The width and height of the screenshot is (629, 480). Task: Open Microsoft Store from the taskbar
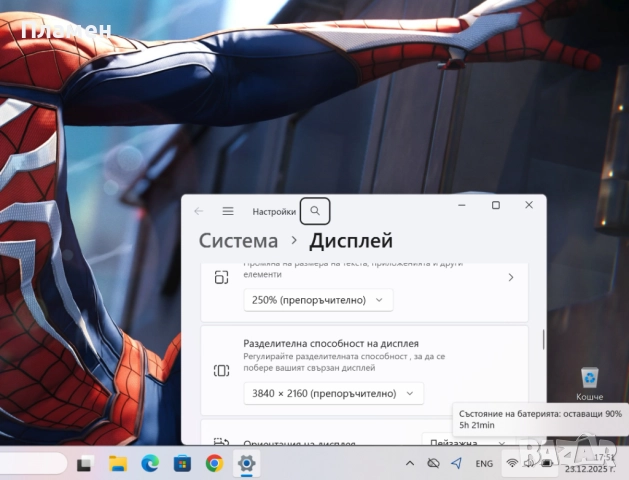[x=182, y=464]
